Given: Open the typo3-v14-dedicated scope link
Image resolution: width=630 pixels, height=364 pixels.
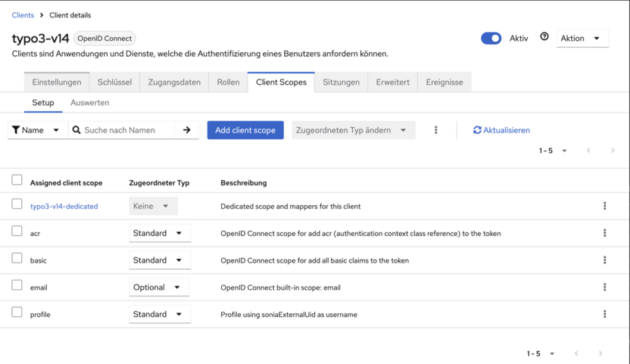Looking at the screenshot, I should 64,206.
